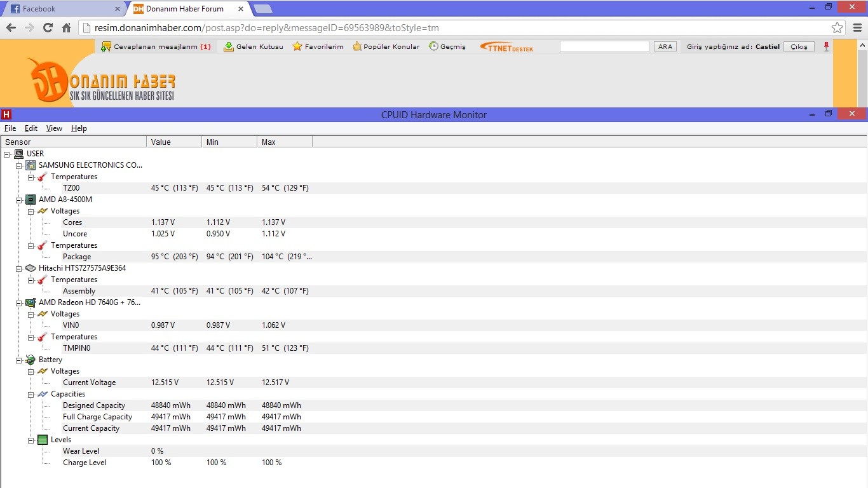This screenshot has width=868, height=488.
Task: Click the Sensor column header
Action: pos(73,142)
